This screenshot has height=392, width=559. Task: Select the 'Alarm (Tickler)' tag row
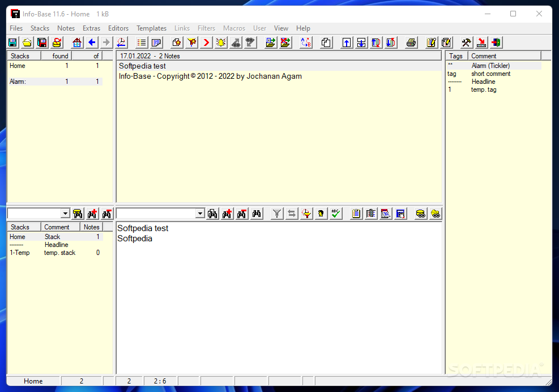click(x=494, y=66)
